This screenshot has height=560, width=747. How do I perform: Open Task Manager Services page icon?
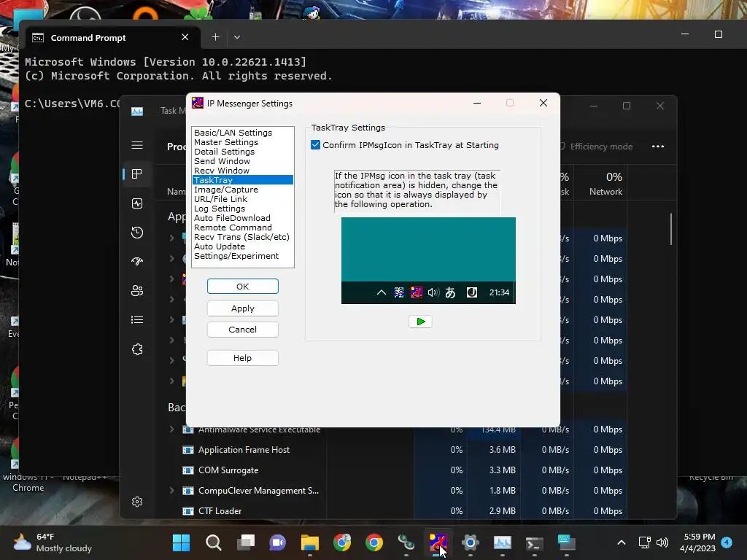[137, 349]
